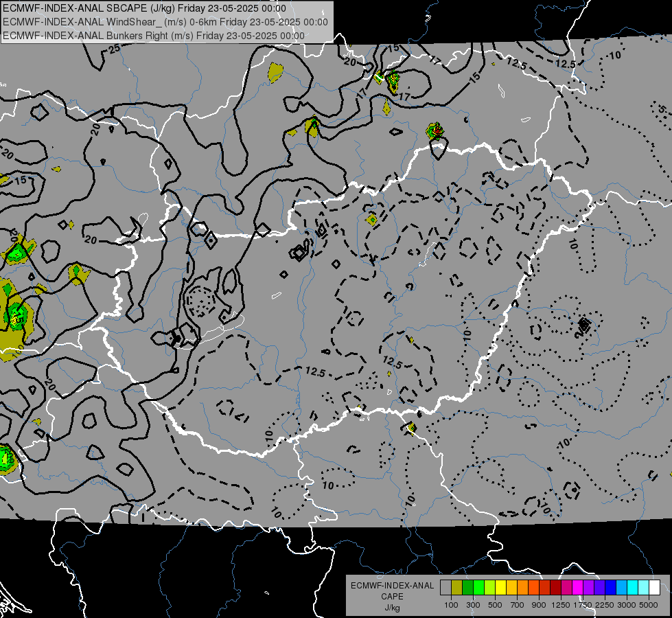Click the pink-magenta legend swatch
Image resolution: width=672 pixels, height=618 pixels.
click(567, 587)
